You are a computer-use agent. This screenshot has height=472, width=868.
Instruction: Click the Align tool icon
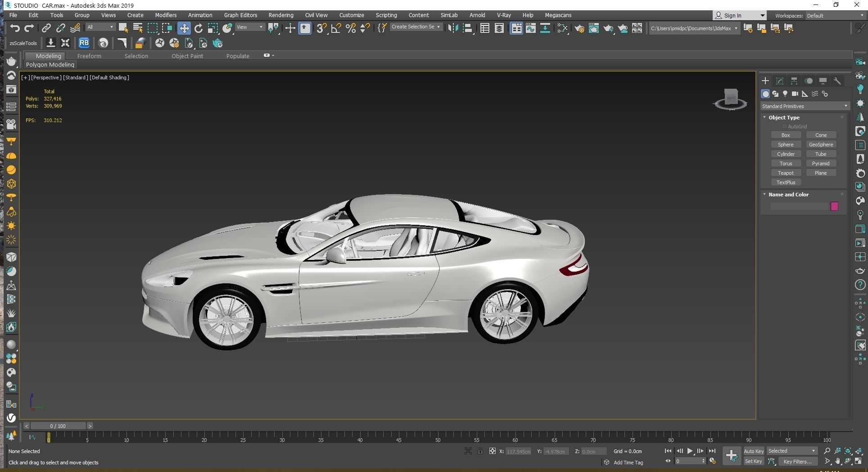tap(467, 28)
